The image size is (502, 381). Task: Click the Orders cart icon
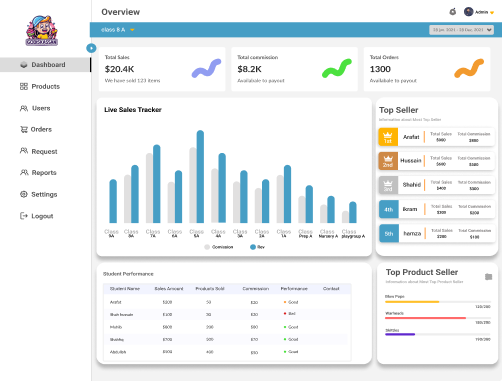pos(24,129)
